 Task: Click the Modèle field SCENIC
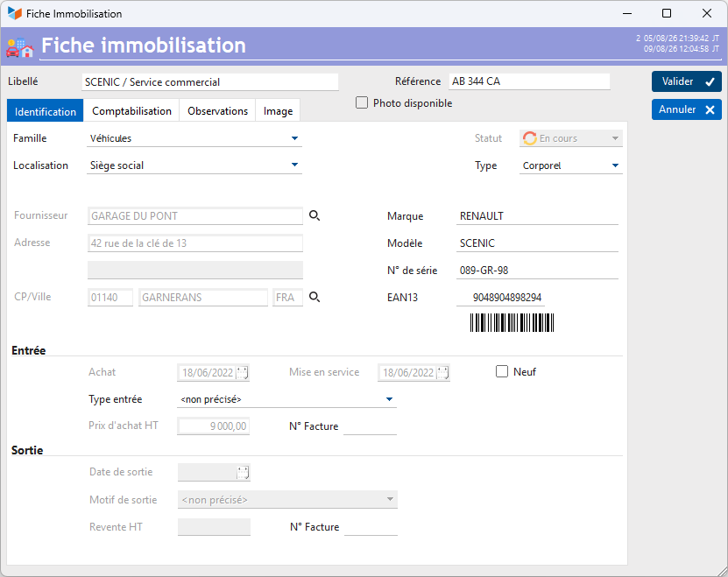tap(537, 243)
